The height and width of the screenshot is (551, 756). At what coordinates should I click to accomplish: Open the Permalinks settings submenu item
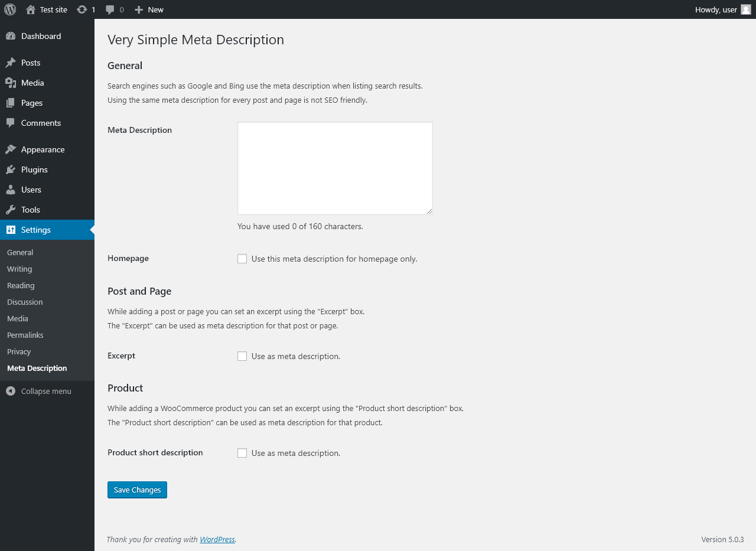click(x=25, y=335)
